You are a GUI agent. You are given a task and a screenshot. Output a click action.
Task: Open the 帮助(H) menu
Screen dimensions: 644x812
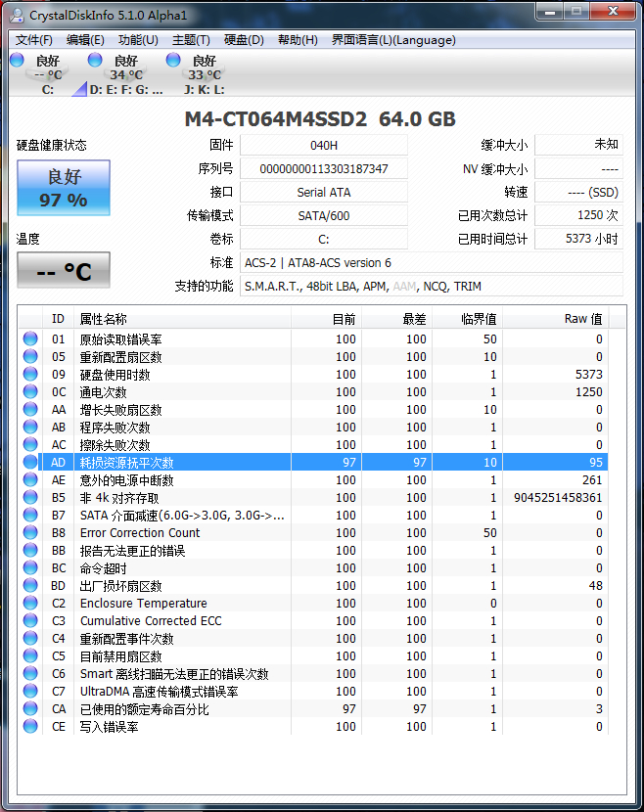point(298,40)
